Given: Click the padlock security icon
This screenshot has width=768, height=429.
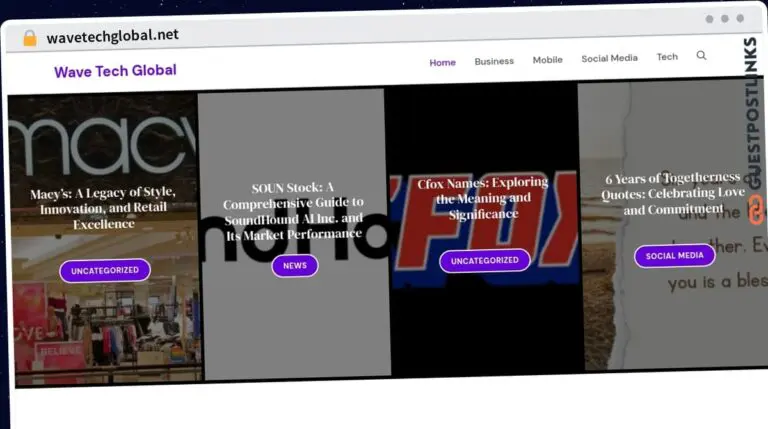Looking at the screenshot, I should [x=30, y=38].
